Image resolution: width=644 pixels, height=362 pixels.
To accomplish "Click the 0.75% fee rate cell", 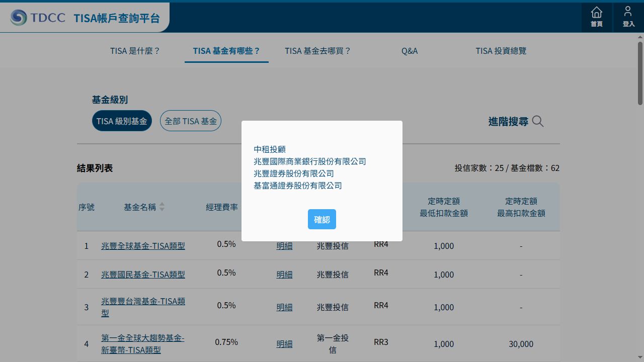I will [226, 342].
